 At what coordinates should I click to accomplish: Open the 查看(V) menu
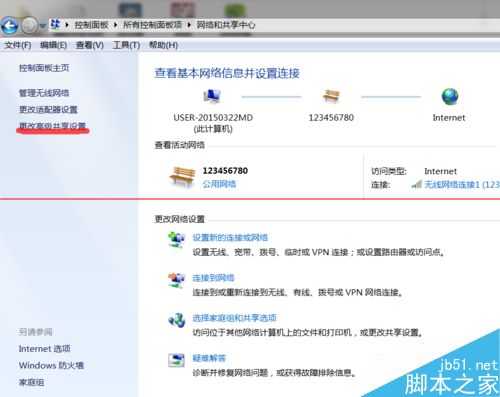(90, 45)
